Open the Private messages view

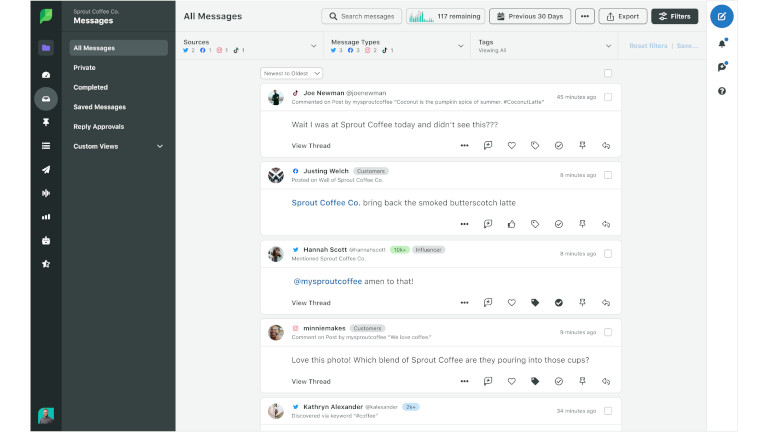pos(84,68)
